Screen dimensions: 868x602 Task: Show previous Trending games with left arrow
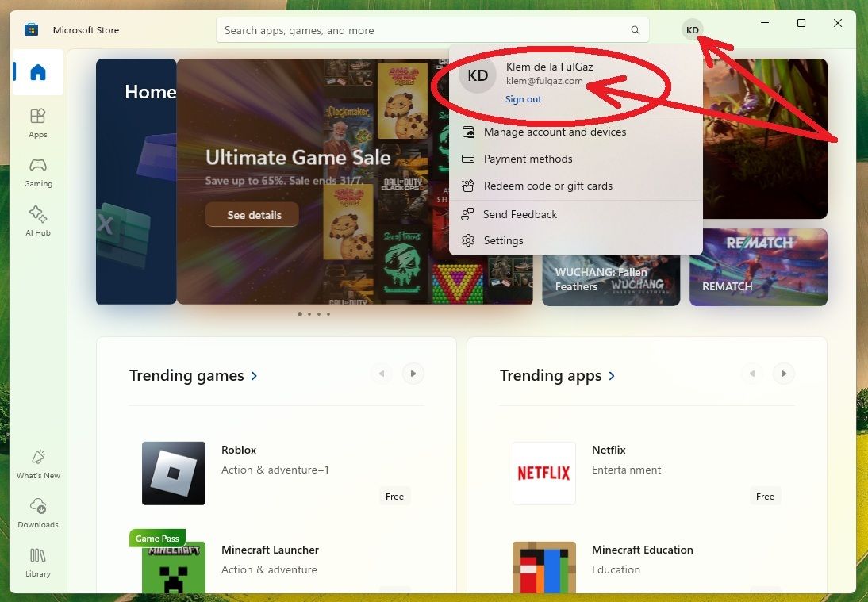pos(382,374)
